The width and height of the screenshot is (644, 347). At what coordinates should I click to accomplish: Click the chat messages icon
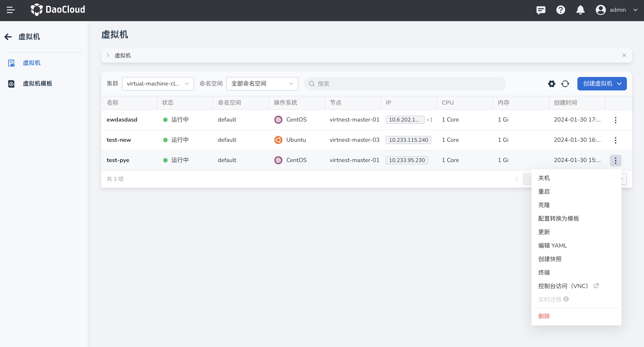click(541, 10)
